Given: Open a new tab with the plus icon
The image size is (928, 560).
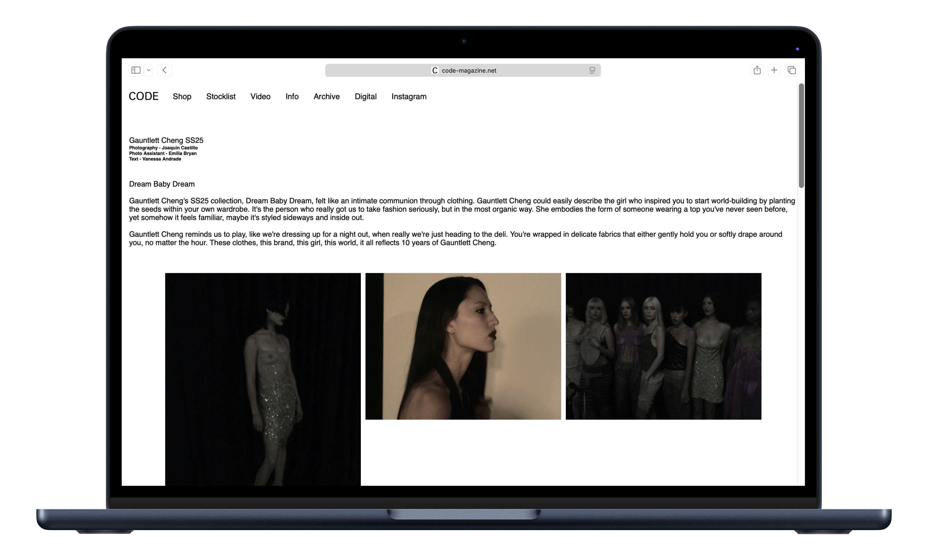Looking at the screenshot, I should click(x=774, y=70).
